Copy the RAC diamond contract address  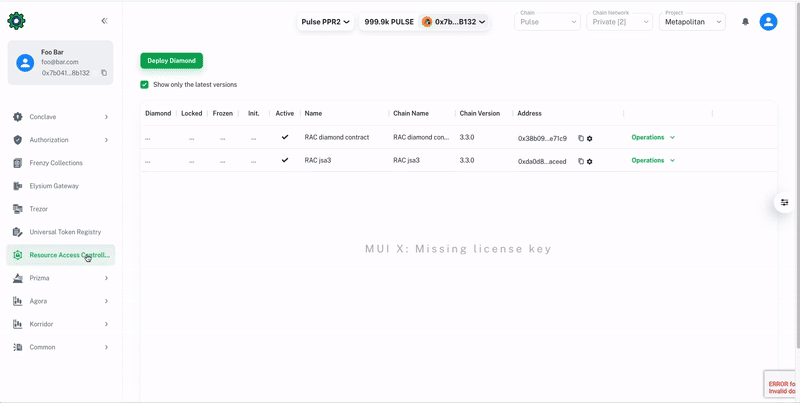(581, 138)
